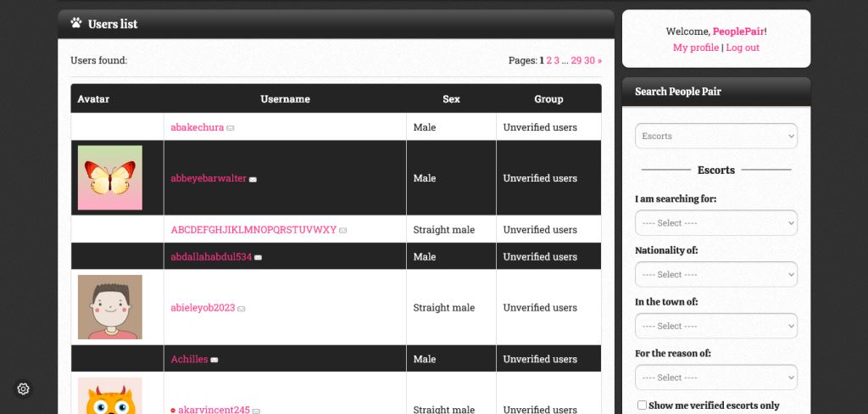The image size is (868, 414).
Task: Click the butterfly avatar thumbnail
Action: [x=110, y=178]
